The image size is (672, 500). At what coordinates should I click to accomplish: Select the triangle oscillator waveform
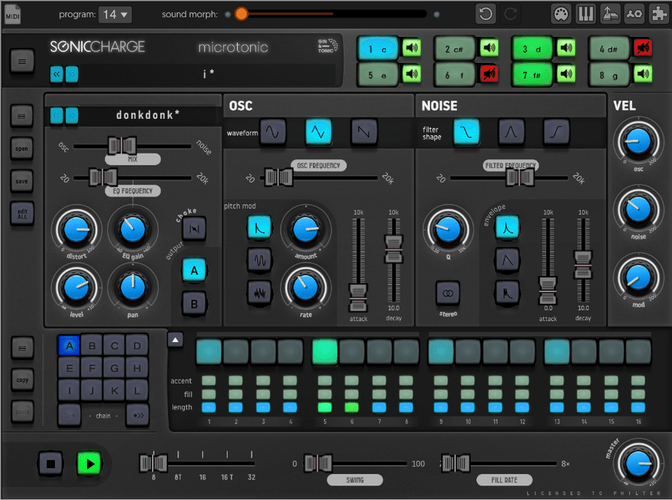[318, 132]
